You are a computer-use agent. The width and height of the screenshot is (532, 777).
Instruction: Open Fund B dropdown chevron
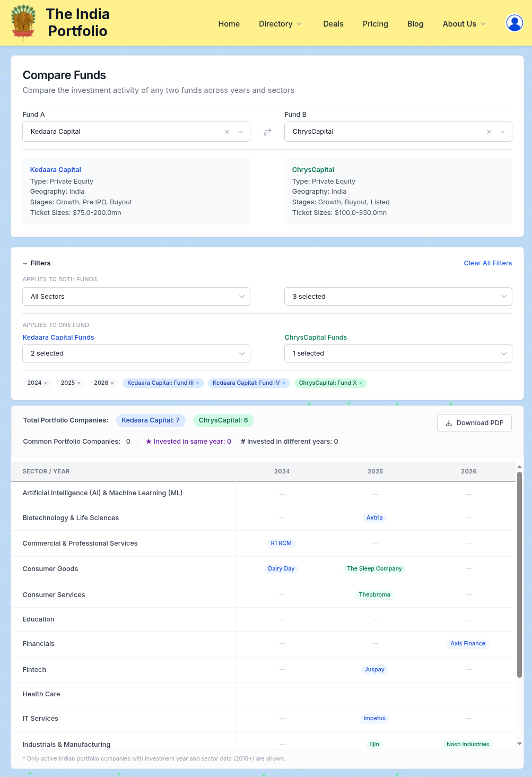tap(502, 132)
